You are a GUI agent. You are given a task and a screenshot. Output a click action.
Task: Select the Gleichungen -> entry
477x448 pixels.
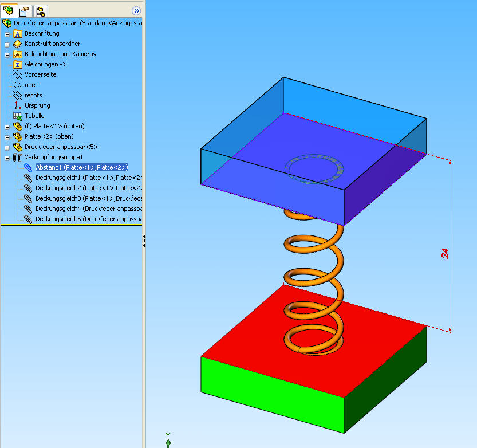point(45,64)
